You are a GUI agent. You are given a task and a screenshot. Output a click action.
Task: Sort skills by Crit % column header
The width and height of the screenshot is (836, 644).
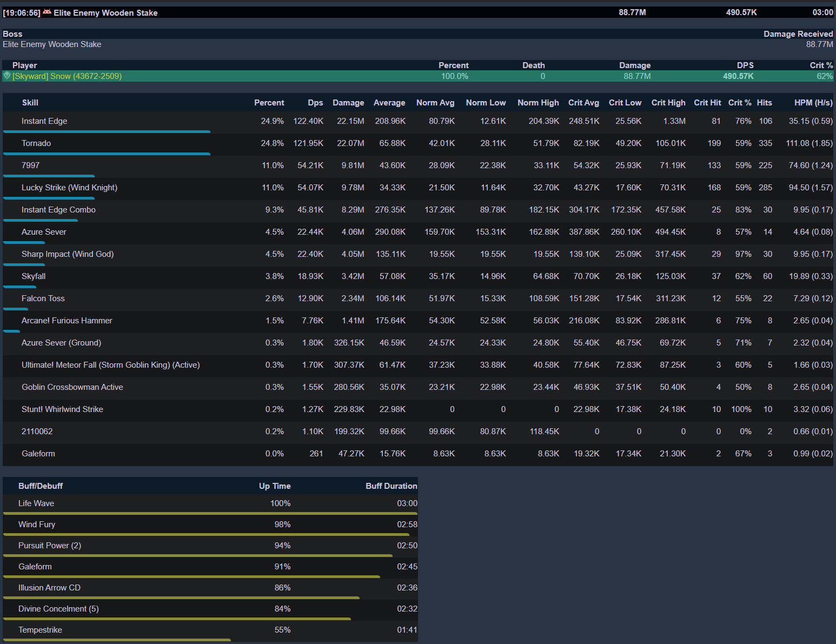click(x=739, y=103)
